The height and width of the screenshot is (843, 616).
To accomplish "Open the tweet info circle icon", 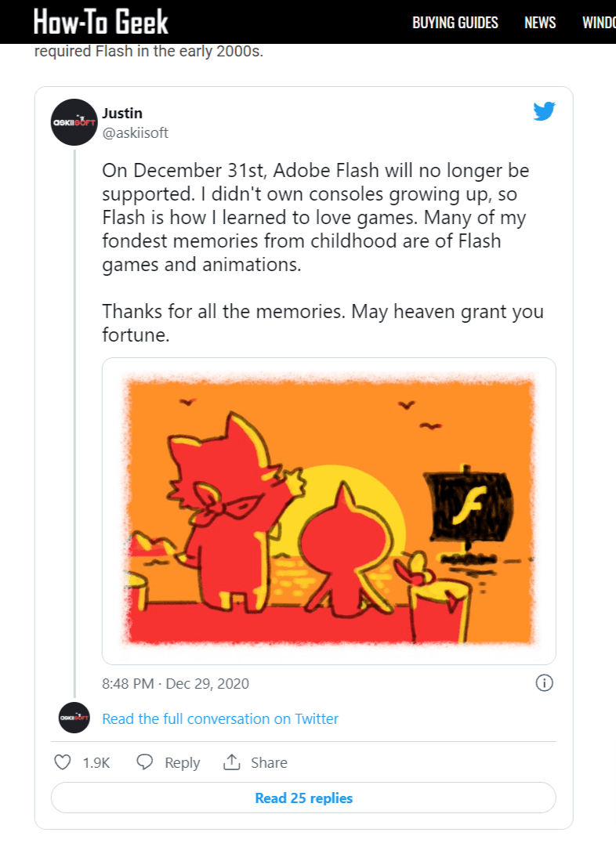I will [544, 683].
